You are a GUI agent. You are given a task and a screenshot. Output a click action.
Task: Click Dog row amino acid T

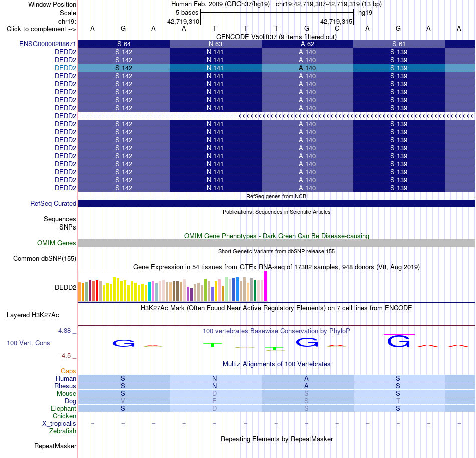(x=398, y=401)
